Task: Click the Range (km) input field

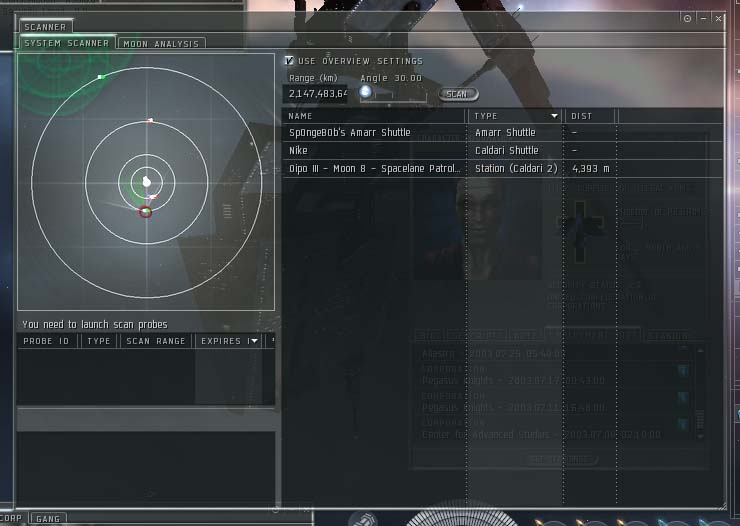Action: tap(318, 93)
